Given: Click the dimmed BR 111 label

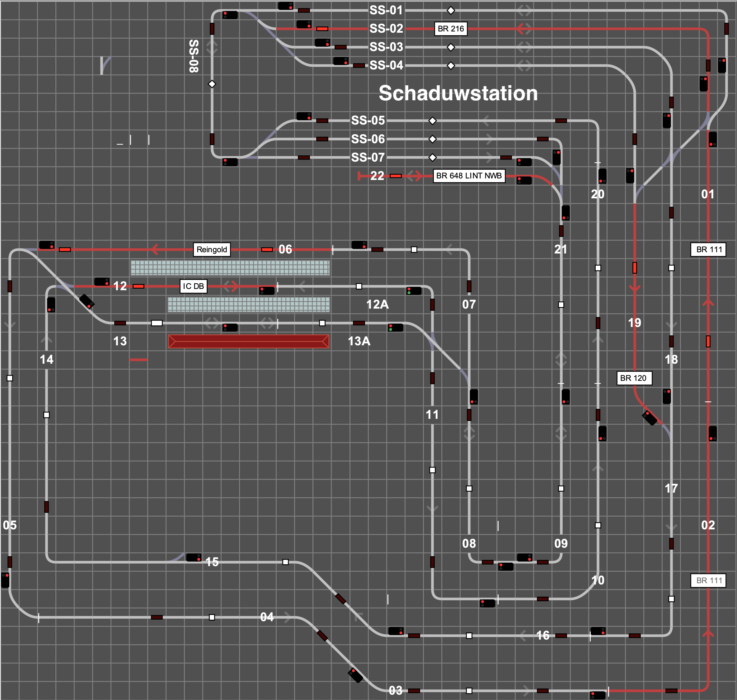Looking at the screenshot, I should (708, 581).
